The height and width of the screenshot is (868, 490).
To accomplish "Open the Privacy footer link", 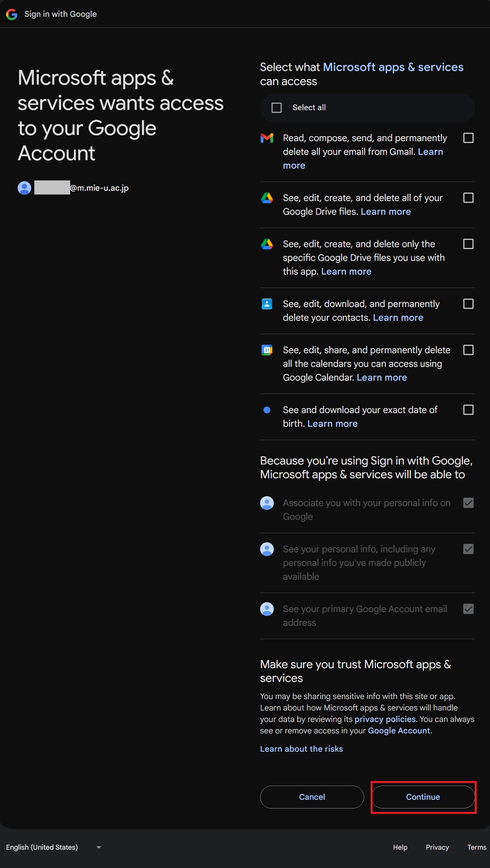I will (x=437, y=847).
